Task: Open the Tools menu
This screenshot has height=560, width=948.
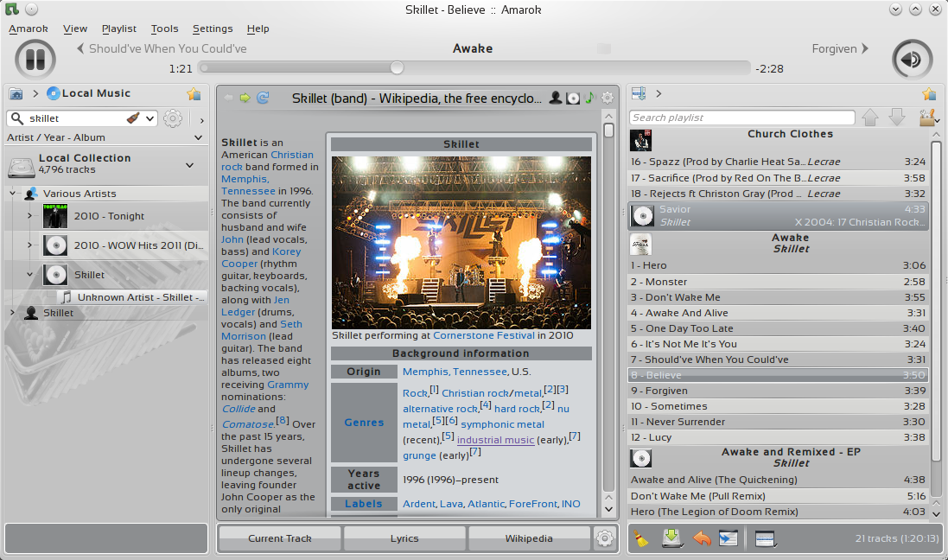Action: pos(164,29)
